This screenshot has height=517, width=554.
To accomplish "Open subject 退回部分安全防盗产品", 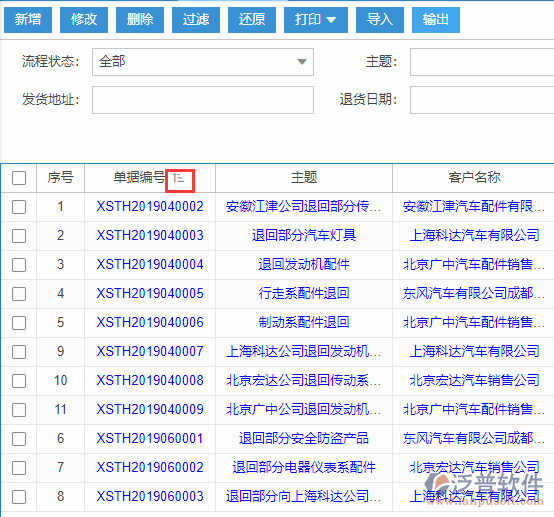I will pyautogui.click(x=304, y=439).
